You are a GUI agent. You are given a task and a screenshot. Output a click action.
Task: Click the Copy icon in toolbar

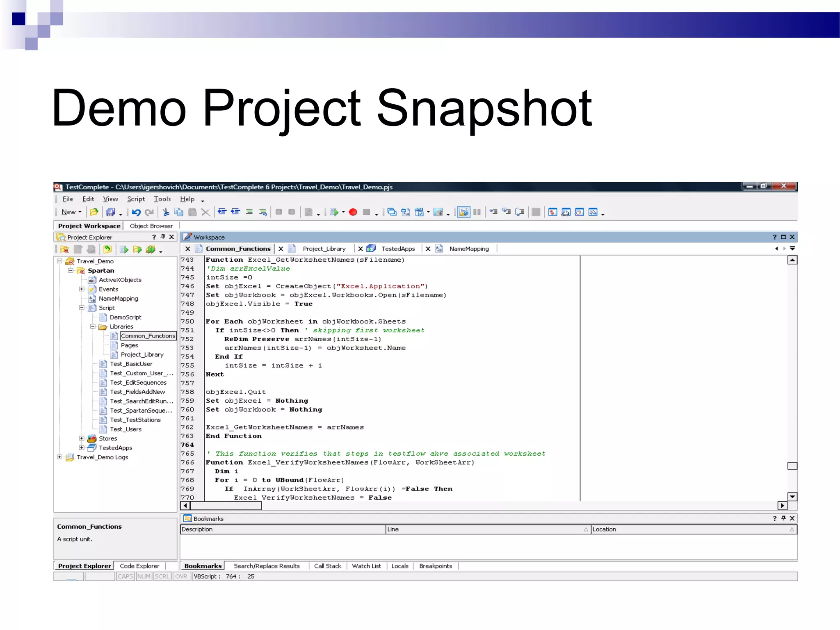coord(179,212)
